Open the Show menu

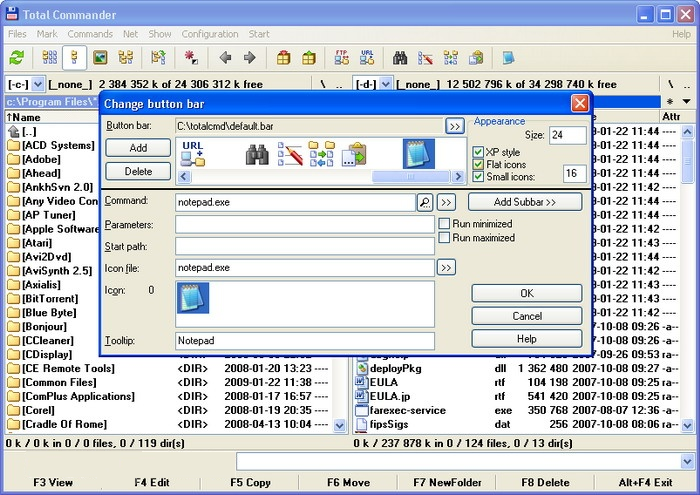tap(159, 34)
